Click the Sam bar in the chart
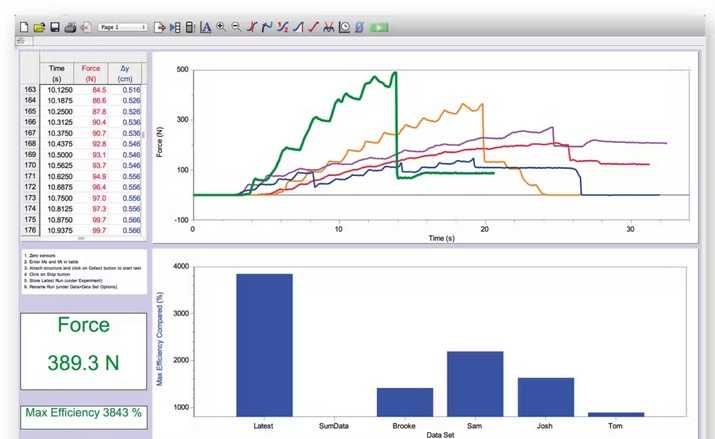 (x=475, y=384)
